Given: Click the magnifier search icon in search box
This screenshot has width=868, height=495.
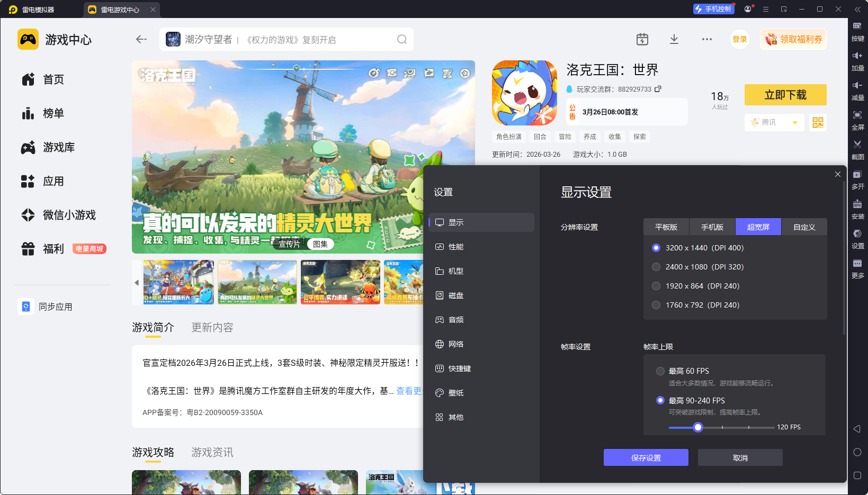Looking at the screenshot, I should click(402, 40).
